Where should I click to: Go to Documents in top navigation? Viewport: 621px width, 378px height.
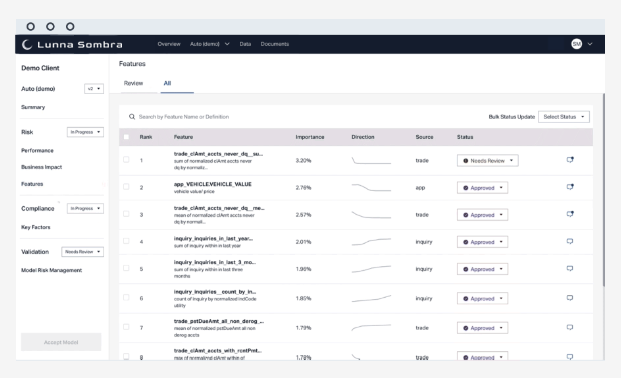pyautogui.click(x=274, y=44)
